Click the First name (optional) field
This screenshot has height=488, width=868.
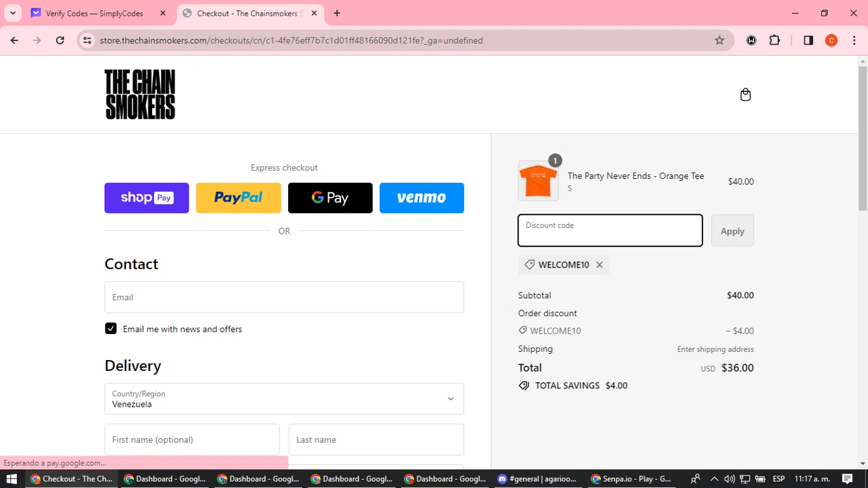[192, 439]
